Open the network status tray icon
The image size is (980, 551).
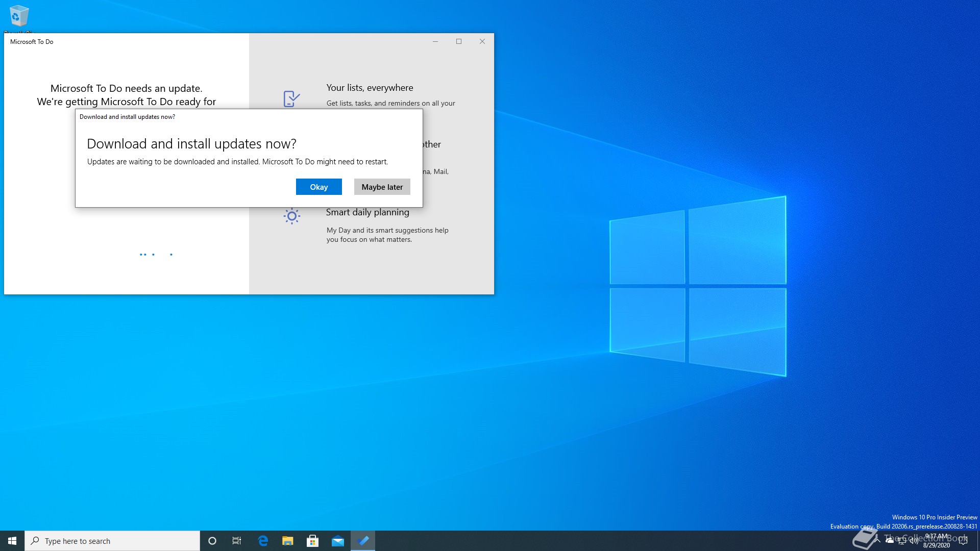(902, 541)
